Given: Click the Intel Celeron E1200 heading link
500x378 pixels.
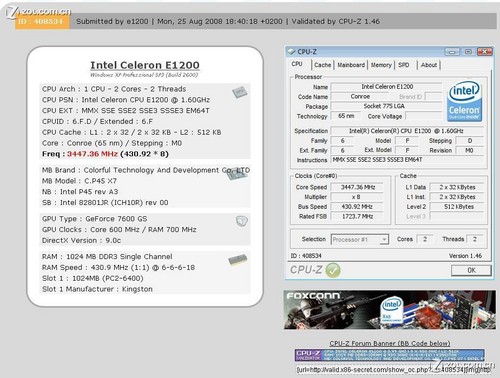Looking at the screenshot, I should coord(145,65).
